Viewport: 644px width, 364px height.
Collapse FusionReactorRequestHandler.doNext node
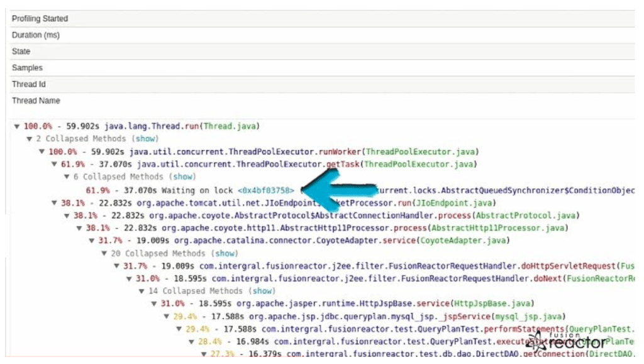click(x=130, y=279)
